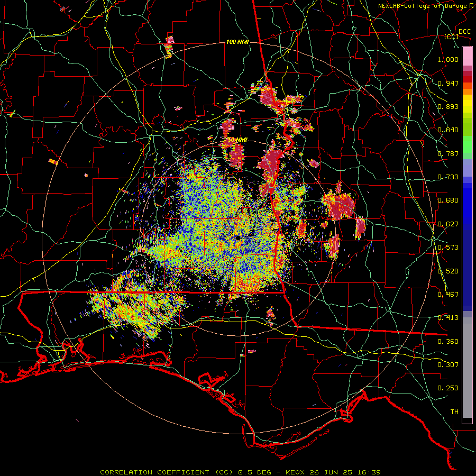The width and height of the screenshot is (476, 476).
Task: Click the DCC product label
Action: point(464,32)
